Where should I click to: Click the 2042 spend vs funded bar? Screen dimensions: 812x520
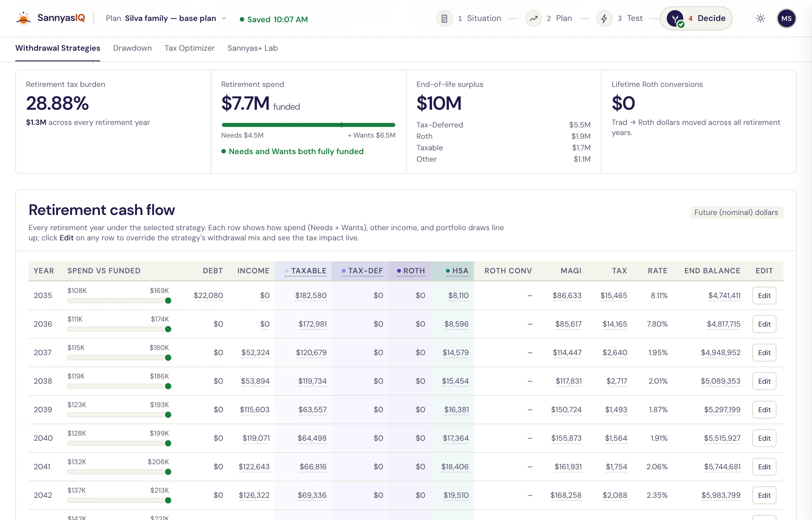pyautogui.click(x=119, y=500)
